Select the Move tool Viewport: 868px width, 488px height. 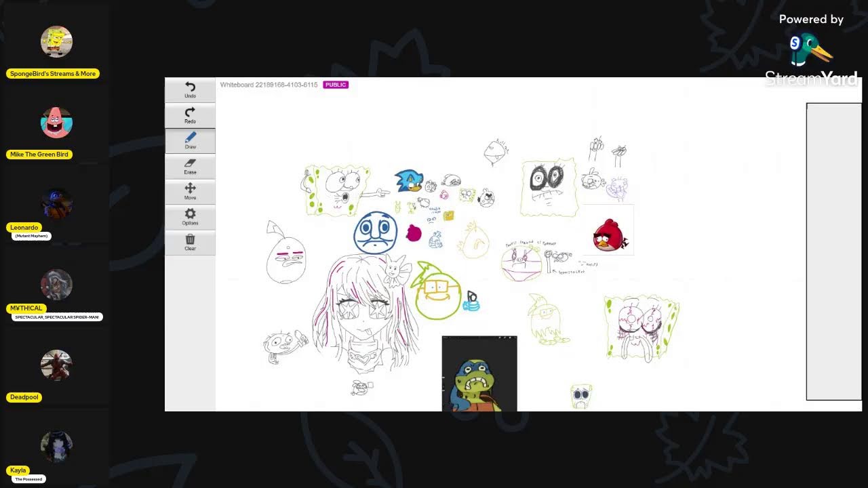(x=190, y=192)
